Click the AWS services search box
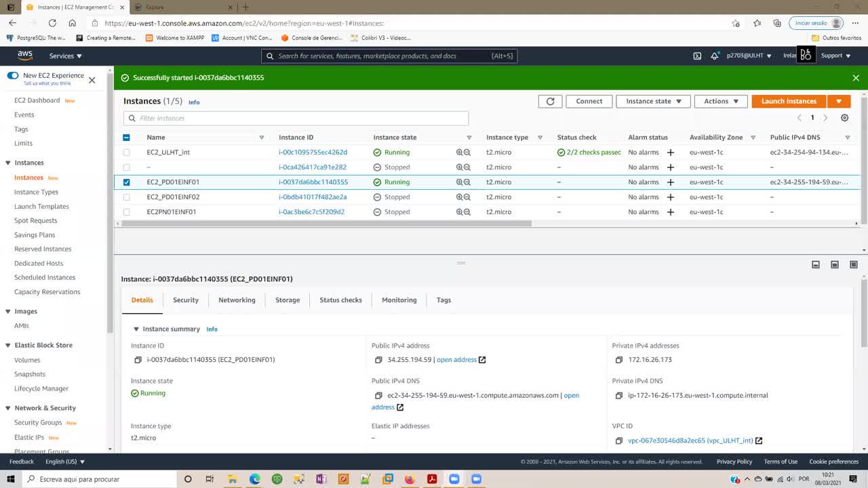 (x=389, y=56)
